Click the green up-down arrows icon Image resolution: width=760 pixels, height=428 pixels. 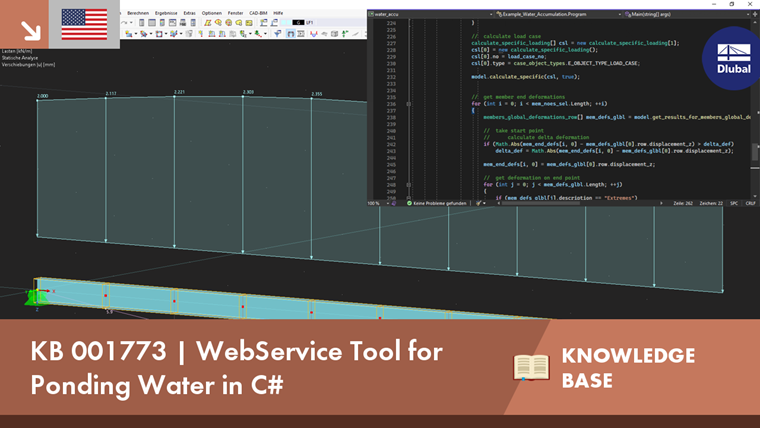tap(345, 33)
